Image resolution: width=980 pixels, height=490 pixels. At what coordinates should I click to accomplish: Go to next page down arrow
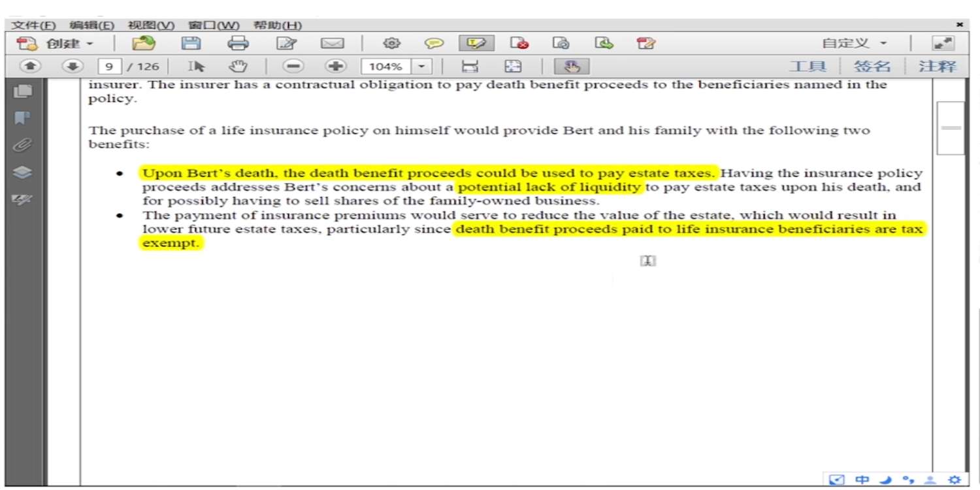point(73,66)
